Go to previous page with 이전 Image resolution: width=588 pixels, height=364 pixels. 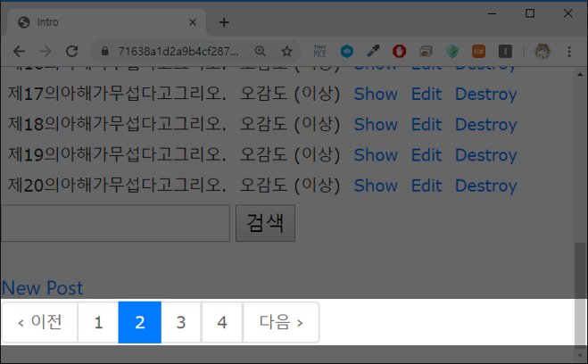pyautogui.click(x=40, y=322)
